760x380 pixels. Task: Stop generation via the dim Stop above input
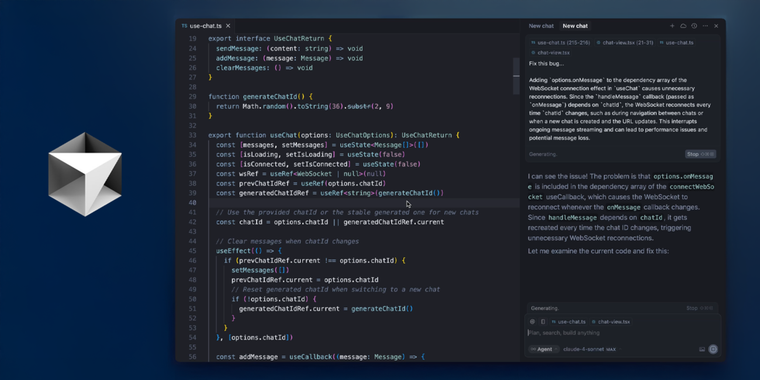point(699,308)
